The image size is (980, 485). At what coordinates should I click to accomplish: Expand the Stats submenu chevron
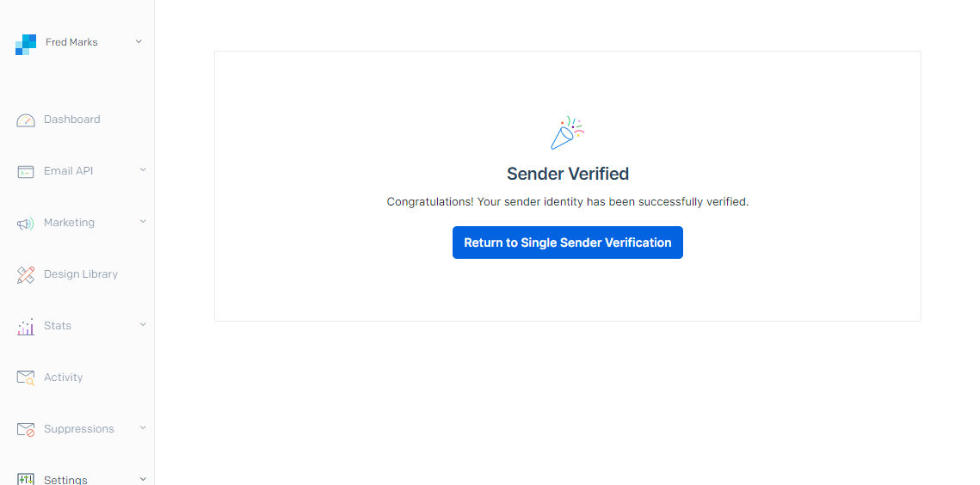point(143,324)
